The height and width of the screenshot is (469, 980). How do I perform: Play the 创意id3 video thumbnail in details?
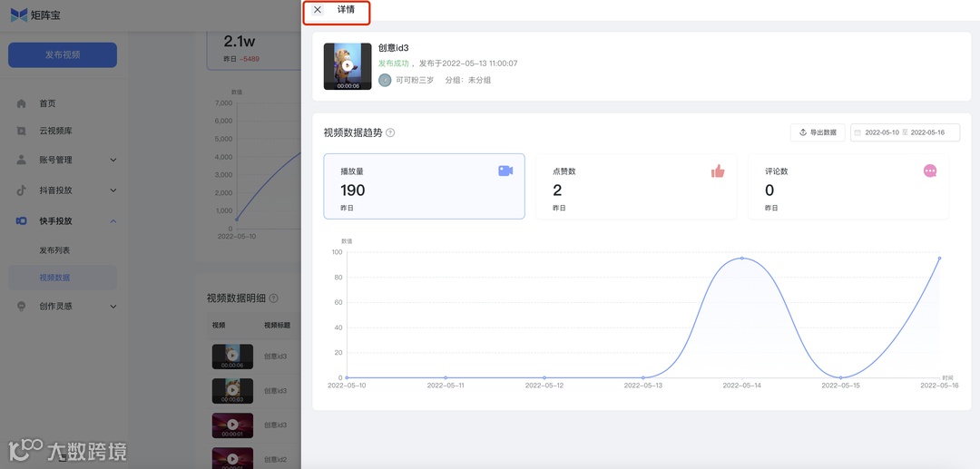pos(348,66)
